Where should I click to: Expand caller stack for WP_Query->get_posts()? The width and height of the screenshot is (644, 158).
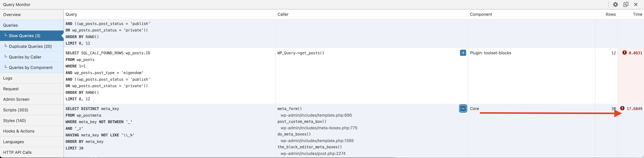click(463, 53)
